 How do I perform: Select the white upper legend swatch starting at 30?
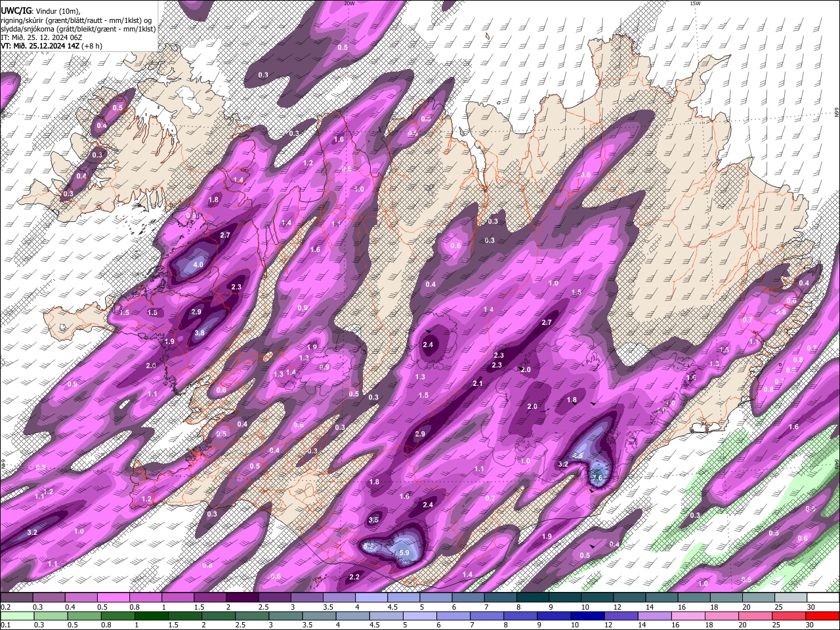(x=823, y=597)
